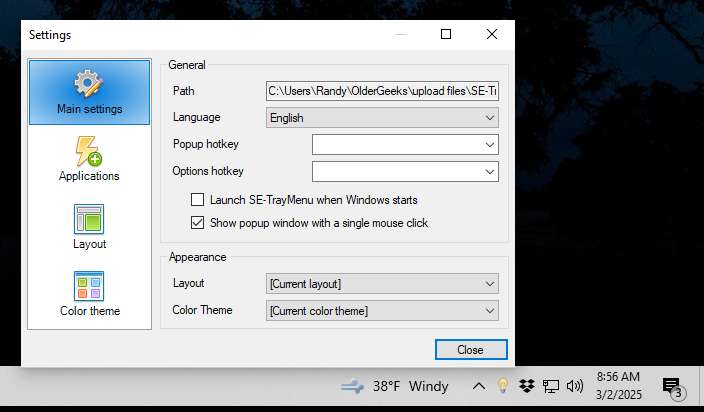Image resolution: width=704 pixels, height=412 pixels.
Task: Expand the Appearance Layout dropdown
Action: pos(382,284)
